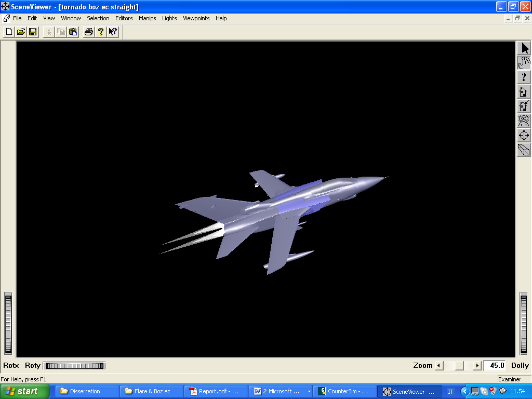The image size is (532, 399).
Task: Click the New file toolbar icon
Action: point(9,32)
